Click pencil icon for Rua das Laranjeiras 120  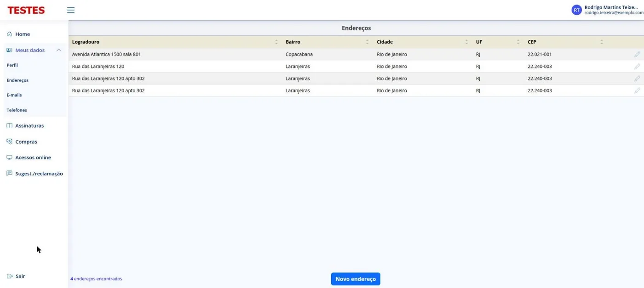637,66
